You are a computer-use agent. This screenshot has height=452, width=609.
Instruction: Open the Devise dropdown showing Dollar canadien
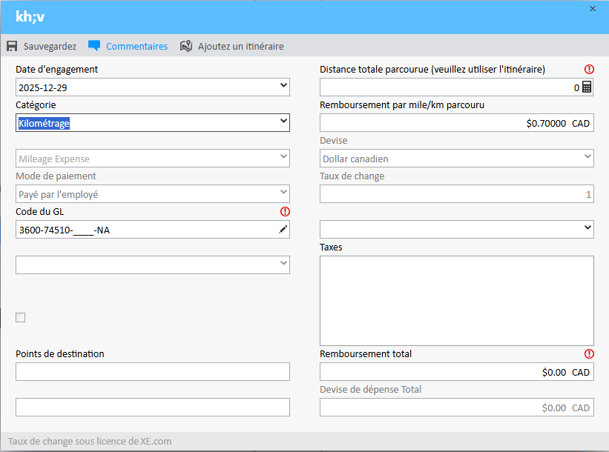pos(587,158)
